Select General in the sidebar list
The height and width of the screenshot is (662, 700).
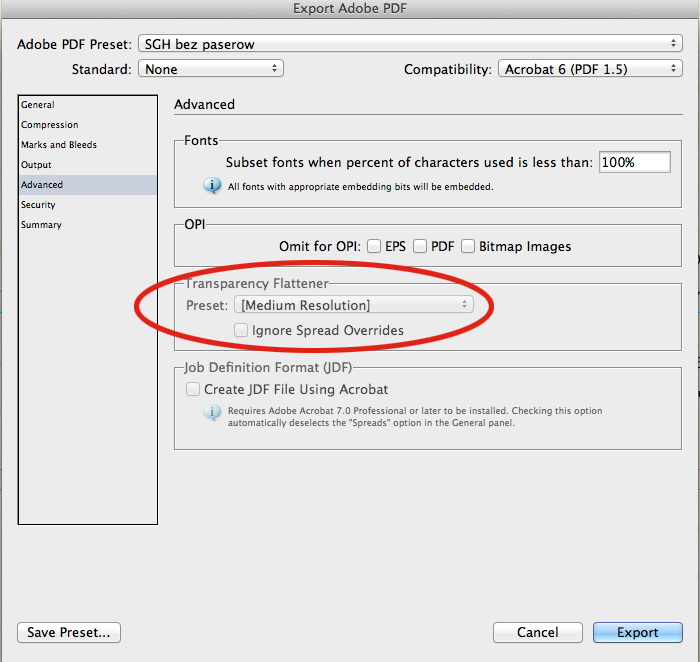(x=87, y=105)
